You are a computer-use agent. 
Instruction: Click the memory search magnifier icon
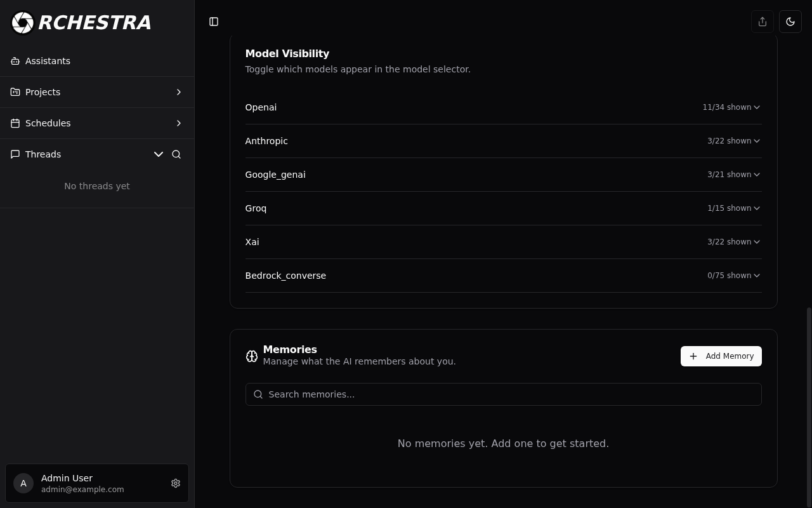coord(258,394)
